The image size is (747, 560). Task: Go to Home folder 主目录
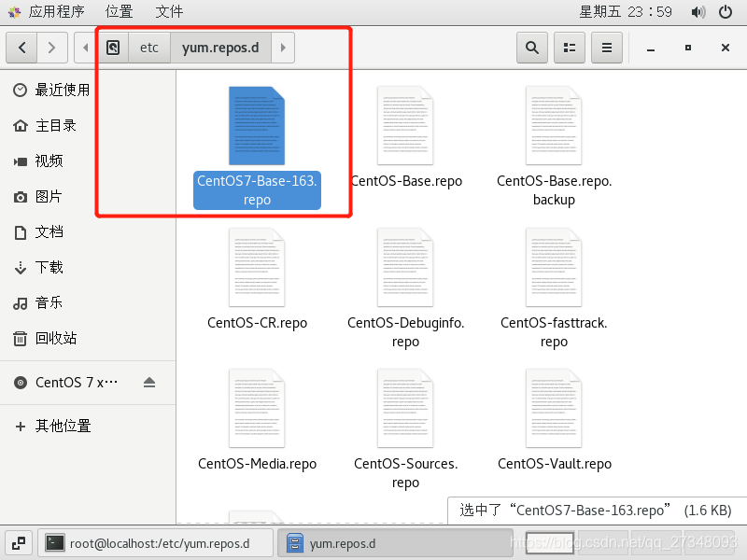88,126
